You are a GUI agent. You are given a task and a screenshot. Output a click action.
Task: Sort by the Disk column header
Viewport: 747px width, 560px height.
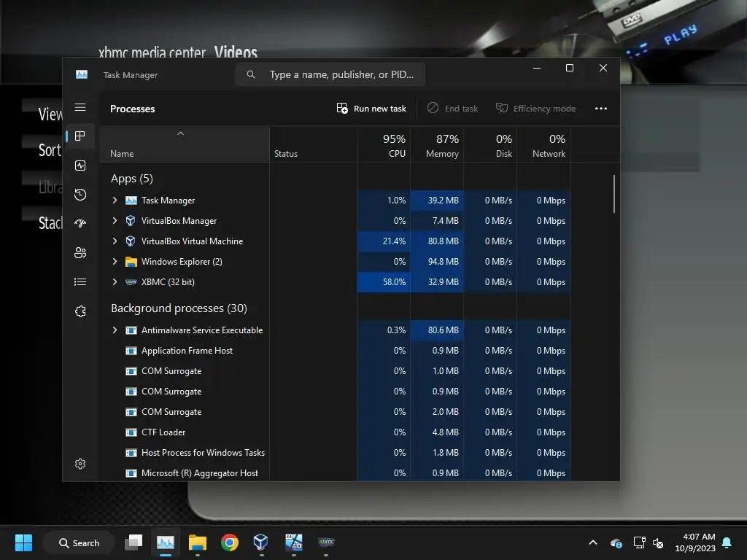[x=490, y=145]
